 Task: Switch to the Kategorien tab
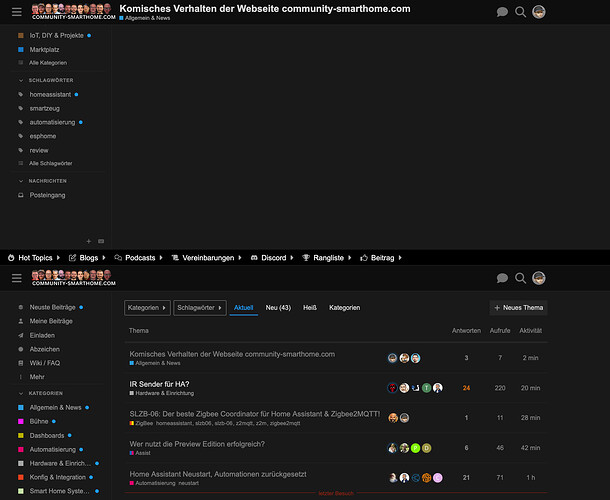[x=344, y=308]
